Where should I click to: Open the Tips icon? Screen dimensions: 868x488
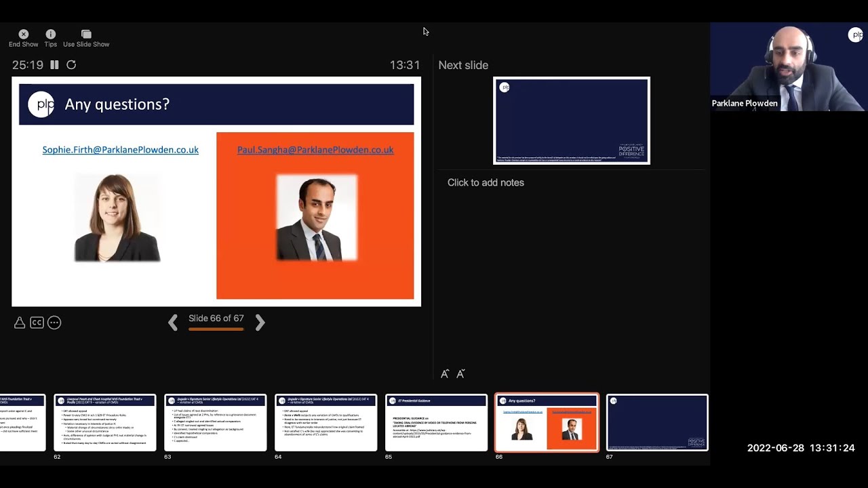coord(50,34)
